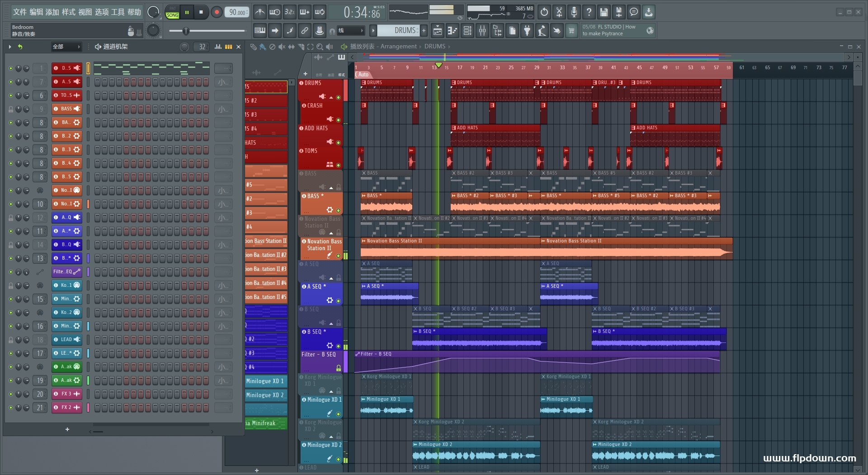The width and height of the screenshot is (868, 475).
Task: Toggle the link chain icon in toolbar
Action: 305,31
